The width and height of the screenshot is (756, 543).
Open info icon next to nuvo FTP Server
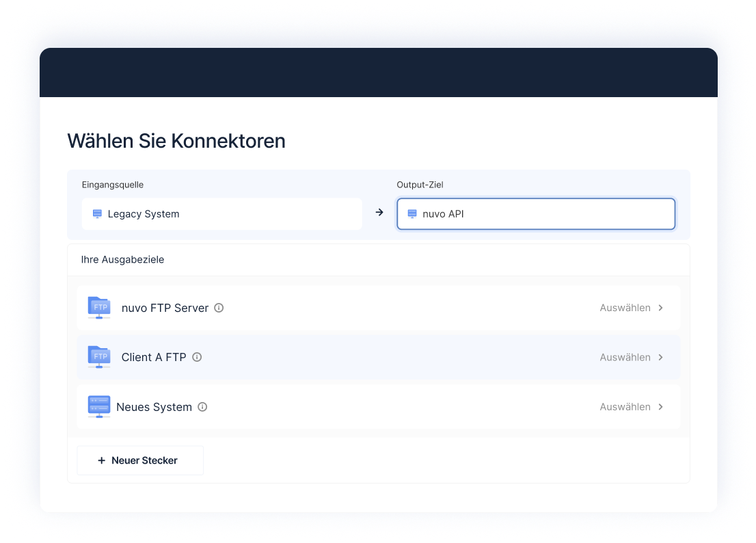[x=219, y=308]
